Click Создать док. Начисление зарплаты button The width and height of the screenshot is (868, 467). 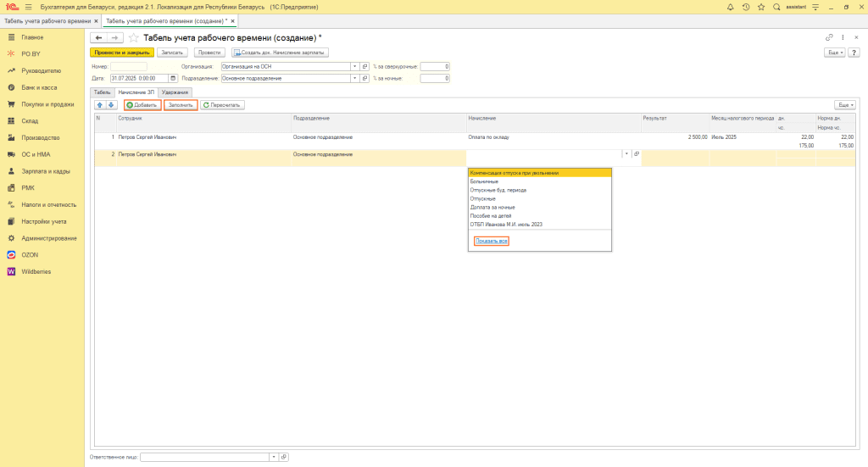tap(280, 53)
